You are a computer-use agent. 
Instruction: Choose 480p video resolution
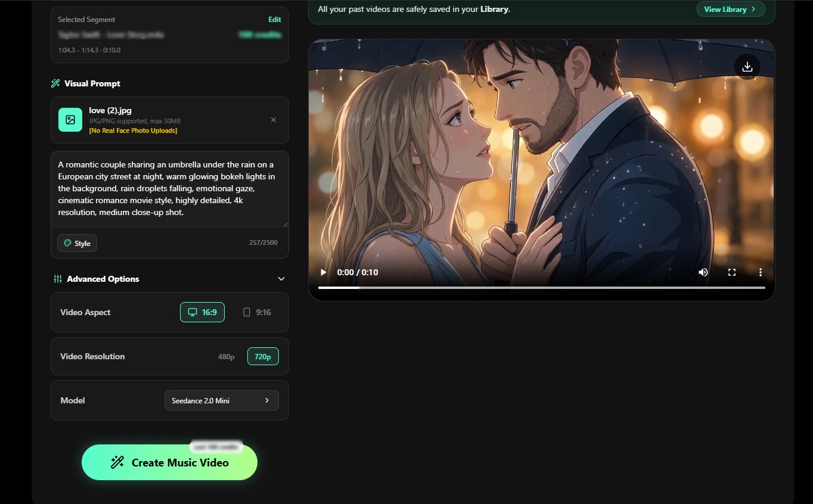click(x=226, y=356)
